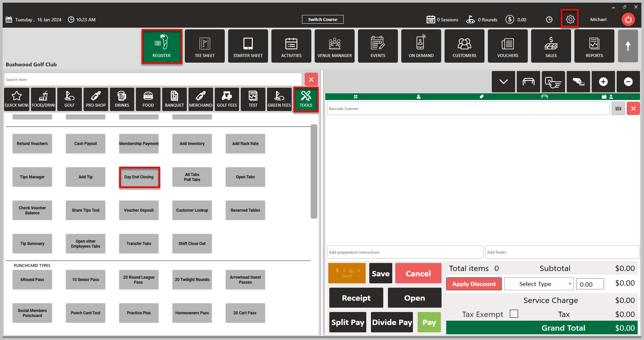Open the Tee Sheet module
644x340 pixels.
[205, 46]
